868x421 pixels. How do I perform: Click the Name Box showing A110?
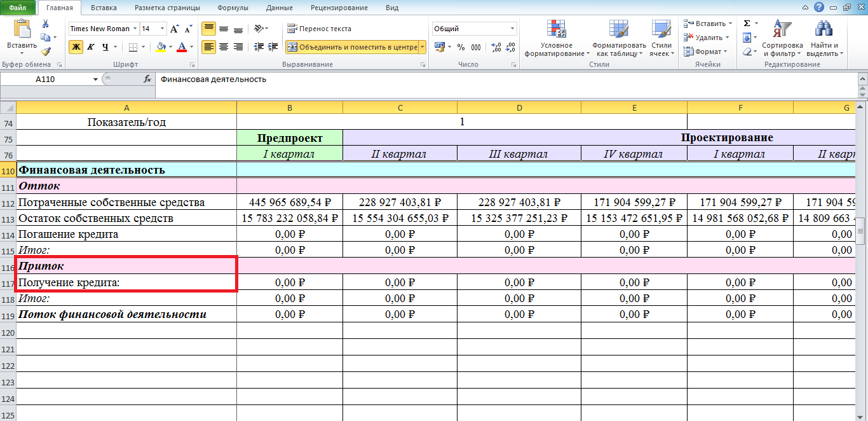click(46, 79)
